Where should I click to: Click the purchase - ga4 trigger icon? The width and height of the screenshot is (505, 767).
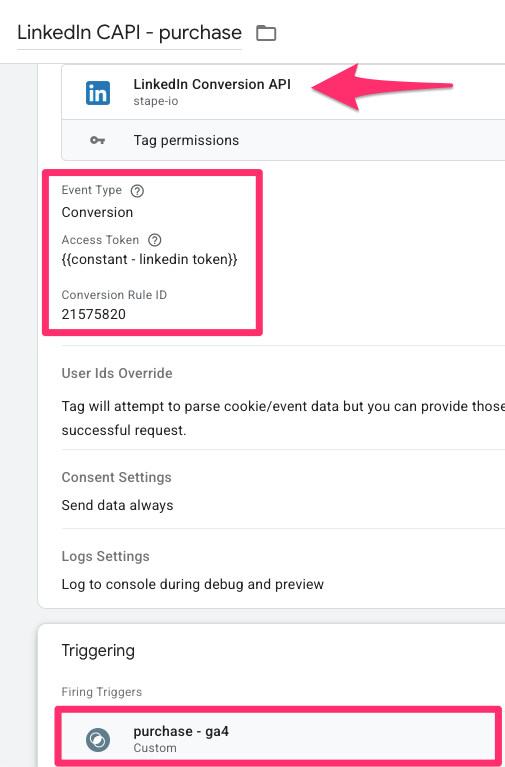(98, 740)
